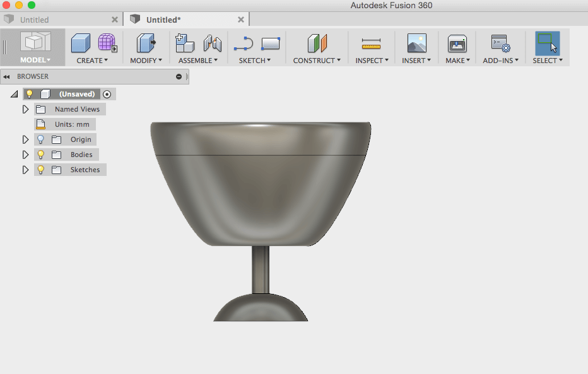The width and height of the screenshot is (588, 374).
Task: Select the Create Box tool icon
Action: tap(81, 43)
